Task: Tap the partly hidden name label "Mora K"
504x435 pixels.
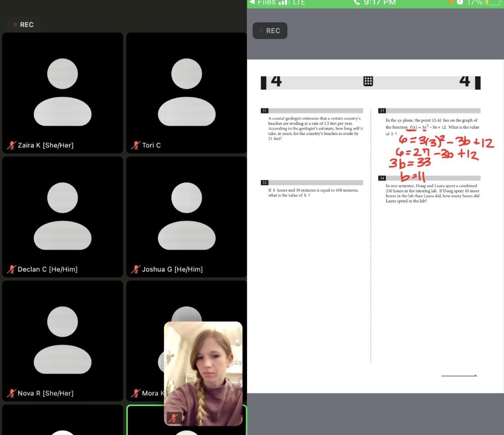Action: click(x=153, y=393)
